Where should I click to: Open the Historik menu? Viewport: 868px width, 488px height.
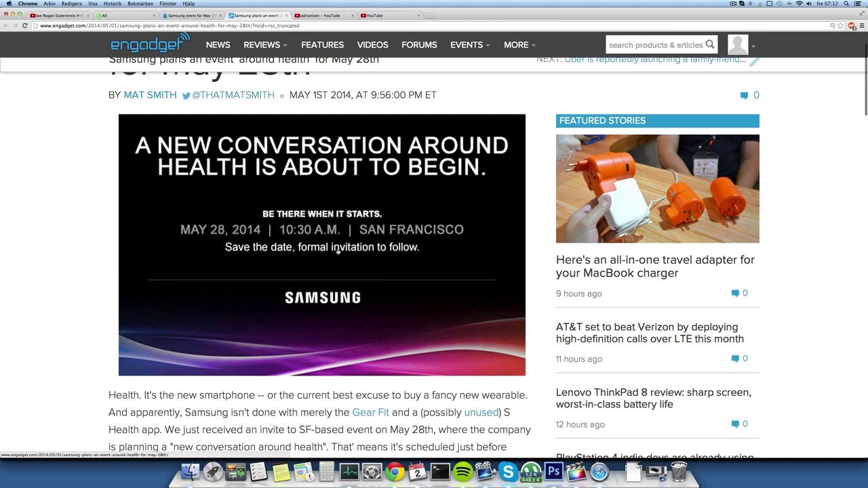(x=113, y=3)
